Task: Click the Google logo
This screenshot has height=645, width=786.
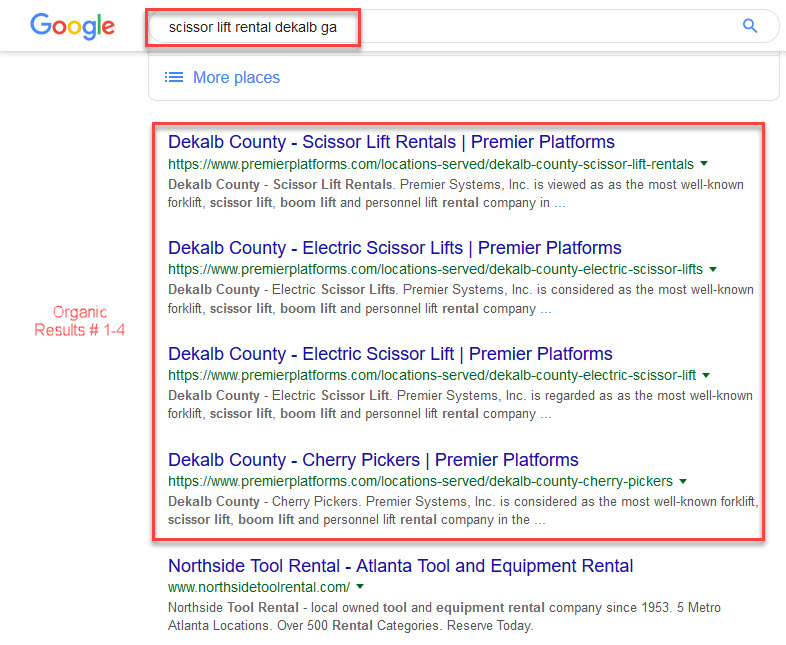Action: coord(73,26)
